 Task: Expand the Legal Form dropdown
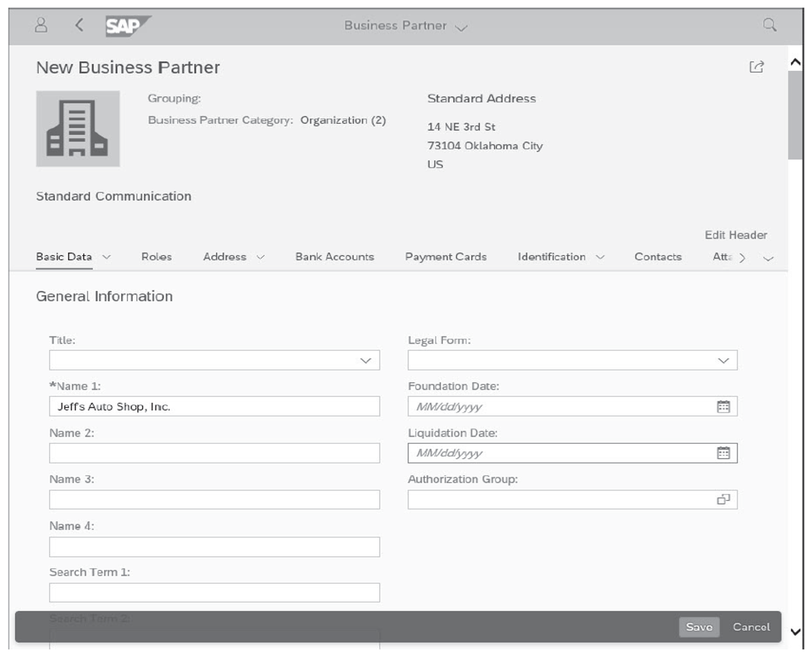point(723,361)
